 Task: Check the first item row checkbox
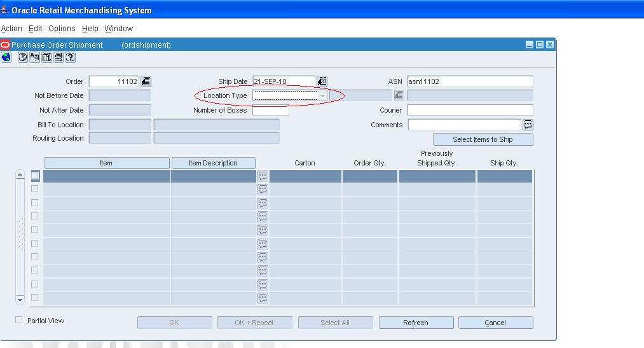pos(36,176)
